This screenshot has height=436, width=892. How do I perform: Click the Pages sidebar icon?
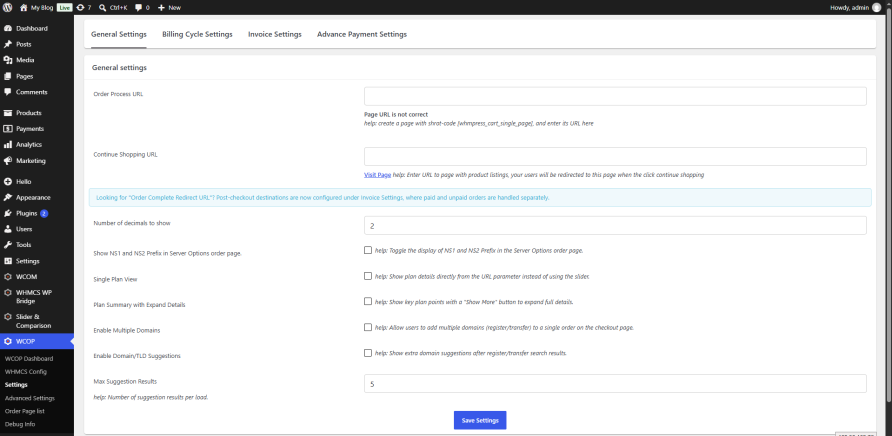coord(8,76)
